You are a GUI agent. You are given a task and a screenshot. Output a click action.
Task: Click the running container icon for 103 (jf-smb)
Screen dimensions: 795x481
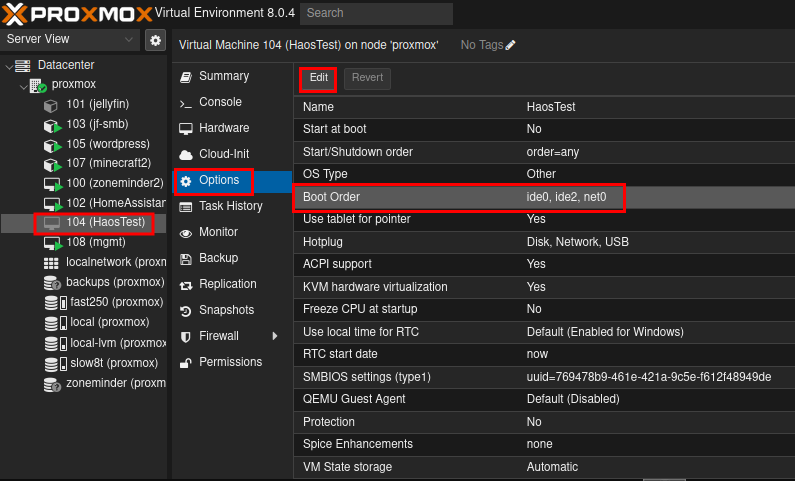(x=52, y=125)
